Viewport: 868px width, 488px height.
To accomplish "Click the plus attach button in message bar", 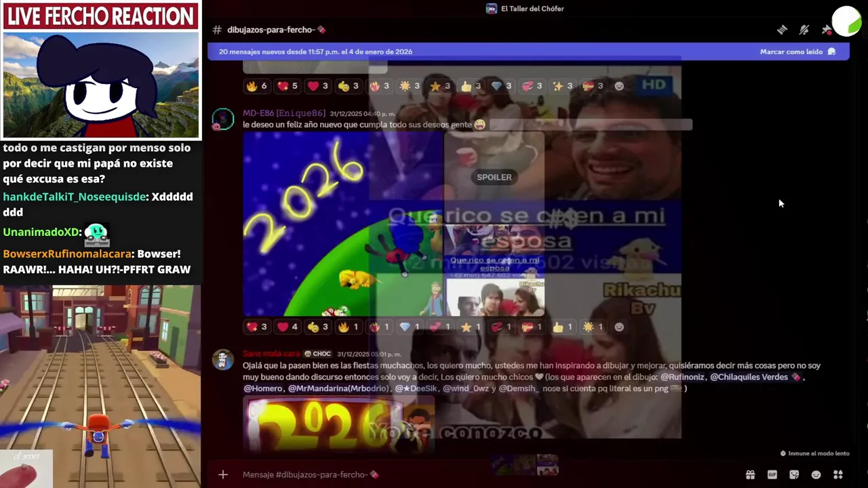I will tap(223, 474).
